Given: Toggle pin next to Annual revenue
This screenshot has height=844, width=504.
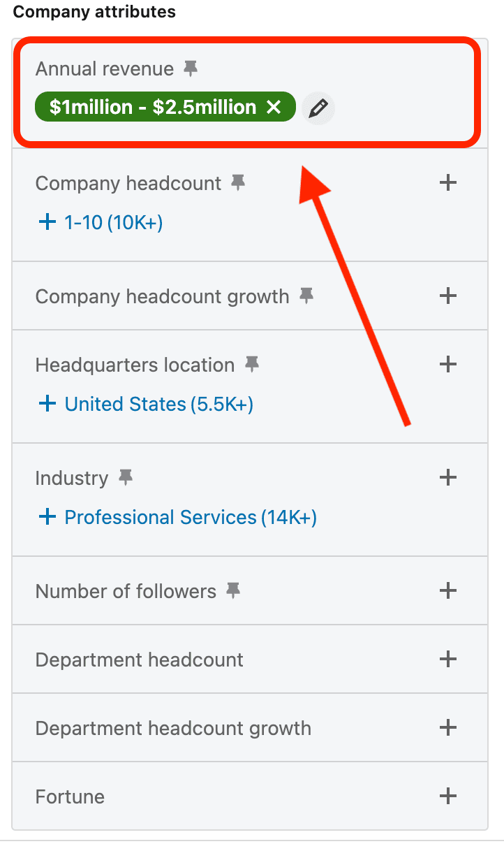Looking at the screenshot, I should (190, 68).
